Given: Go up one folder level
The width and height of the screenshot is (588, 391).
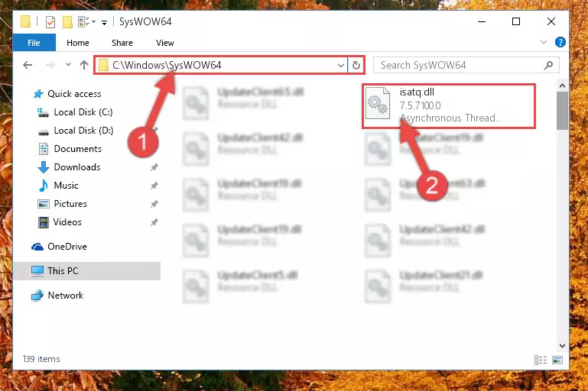Looking at the screenshot, I should pos(84,65).
